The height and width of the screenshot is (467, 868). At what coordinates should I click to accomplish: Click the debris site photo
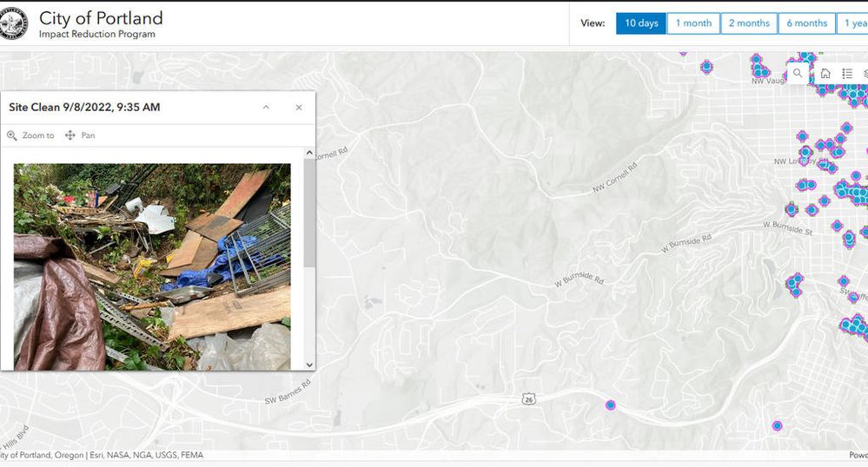click(x=152, y=266)
